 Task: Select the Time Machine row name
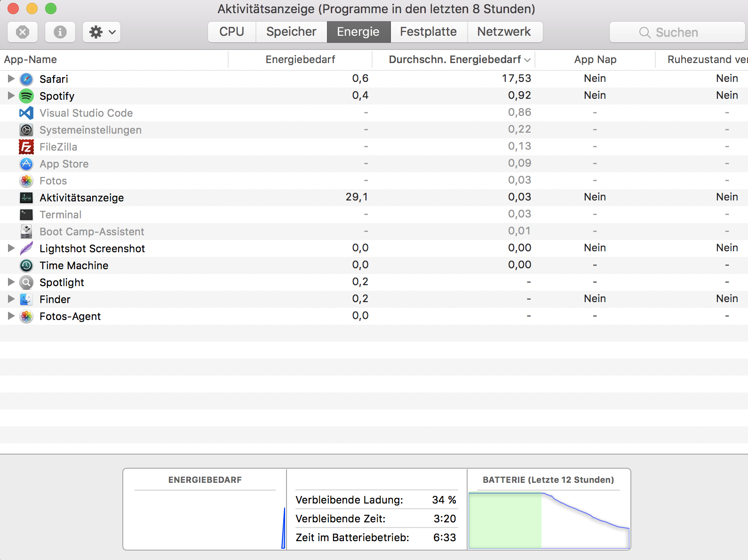pyautogui.click(x=74, y=266)
